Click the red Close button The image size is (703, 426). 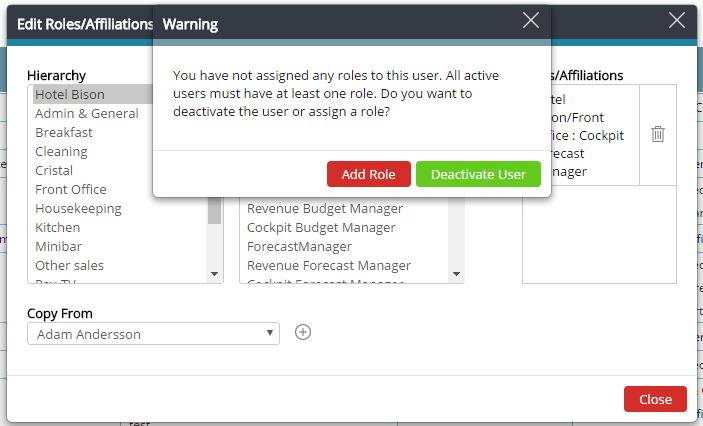click(x=655, y=399)
